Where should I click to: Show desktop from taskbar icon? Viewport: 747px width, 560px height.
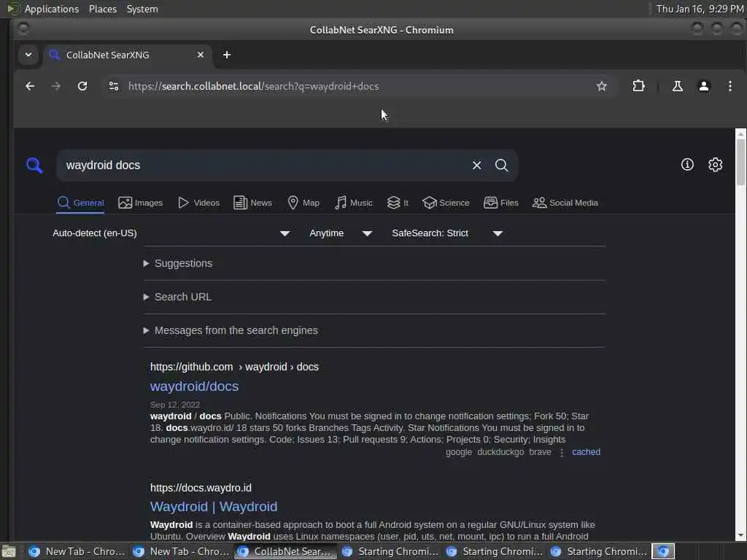(9, 551)
